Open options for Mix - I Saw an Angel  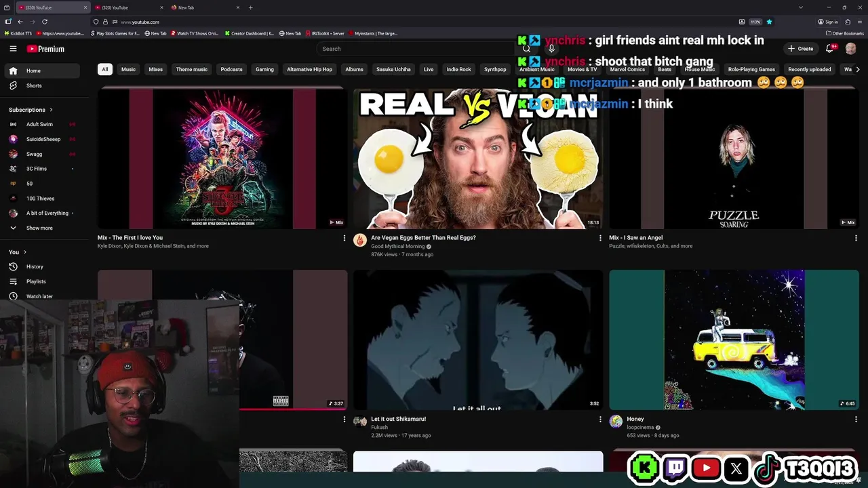click(856, 238)
